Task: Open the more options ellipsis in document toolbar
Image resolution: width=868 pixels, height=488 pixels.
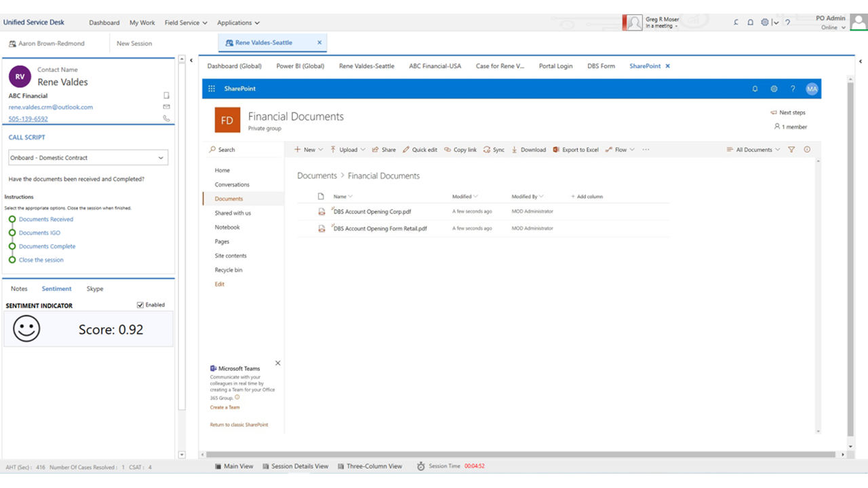Action: [646, 150]
